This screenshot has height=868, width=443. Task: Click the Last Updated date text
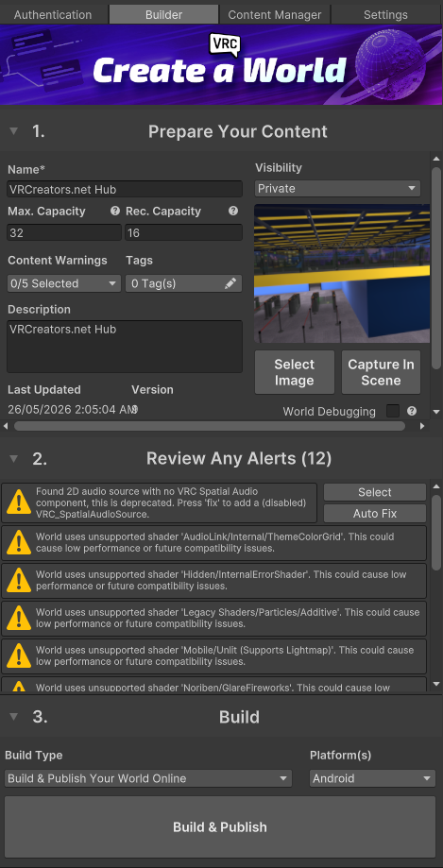72,410
